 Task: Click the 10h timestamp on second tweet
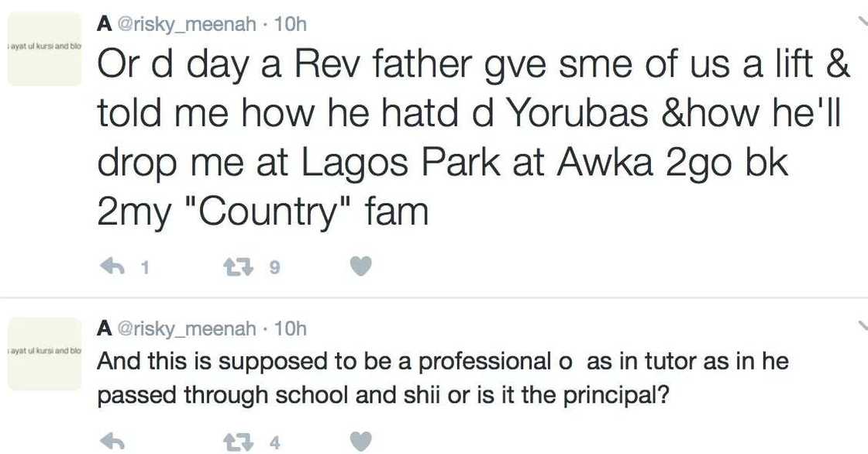coord(291,329)
